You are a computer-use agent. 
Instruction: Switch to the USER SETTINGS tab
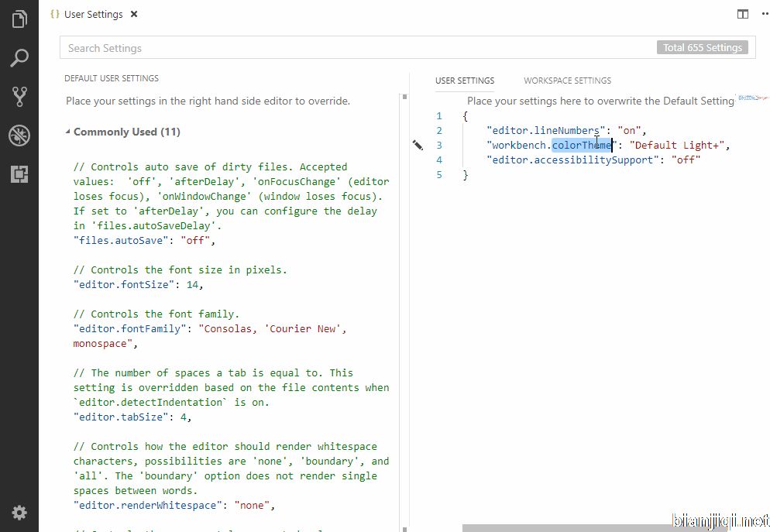point(465,81)
